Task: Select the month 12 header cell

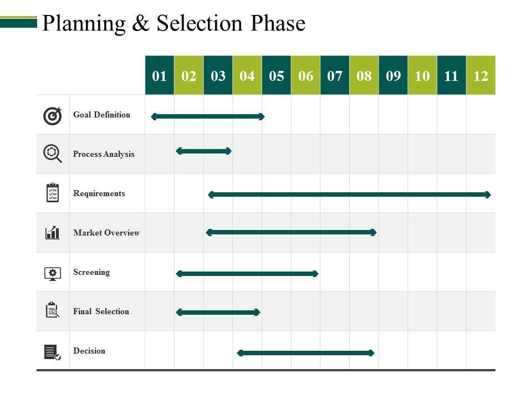Action: [481, 75]
